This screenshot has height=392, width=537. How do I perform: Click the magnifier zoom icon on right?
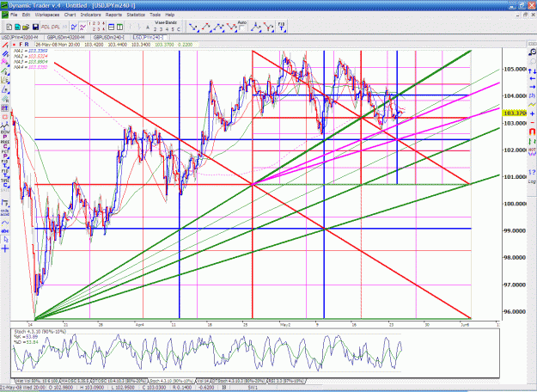532,52
